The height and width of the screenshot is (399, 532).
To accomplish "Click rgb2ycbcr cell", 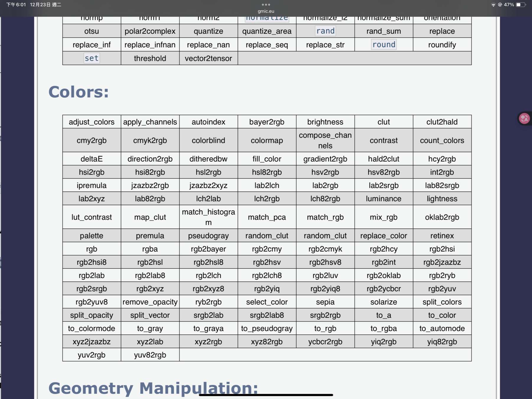I will pos(384,289).
